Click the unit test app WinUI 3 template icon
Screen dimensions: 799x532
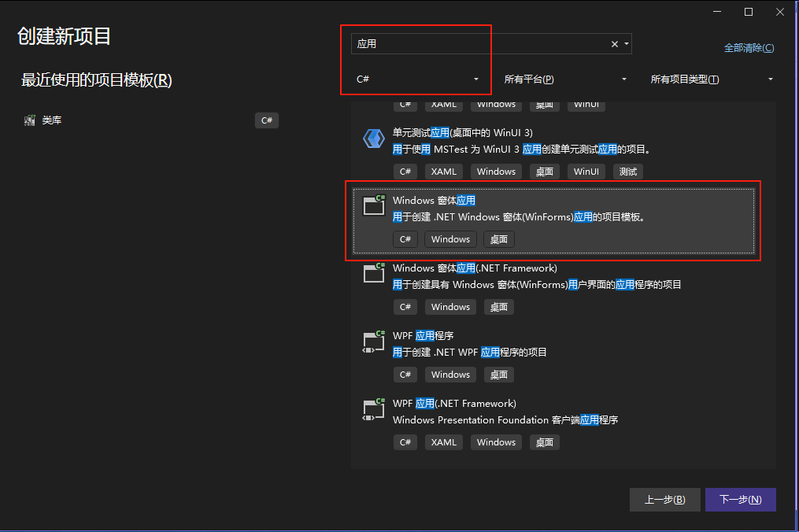pos(373,139)
